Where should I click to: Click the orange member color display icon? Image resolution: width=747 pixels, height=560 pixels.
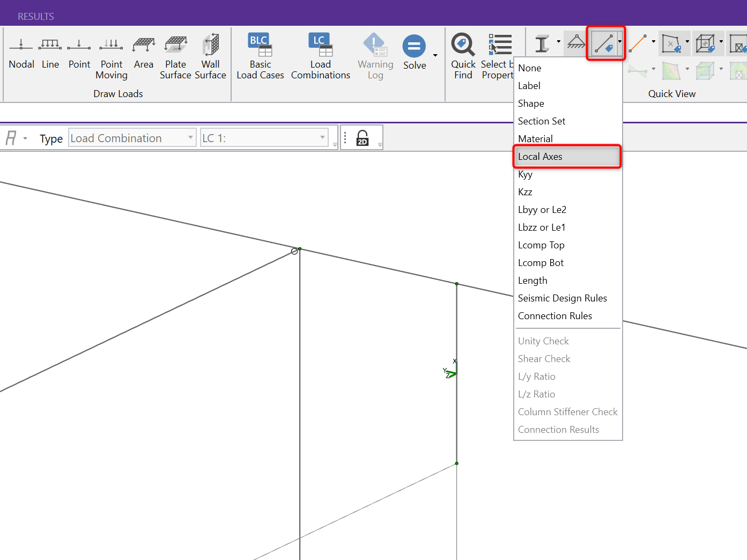(637, 43)
